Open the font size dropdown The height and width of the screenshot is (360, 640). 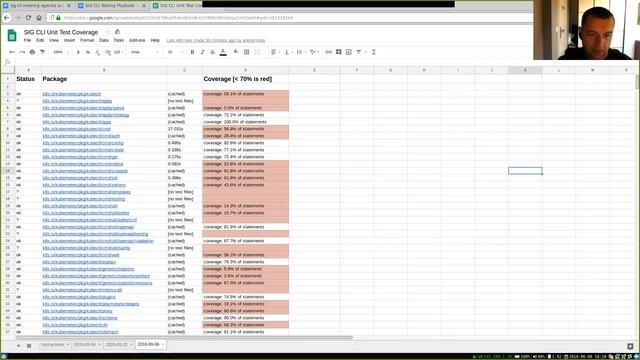pyautogui.click(x=176, y=52)
